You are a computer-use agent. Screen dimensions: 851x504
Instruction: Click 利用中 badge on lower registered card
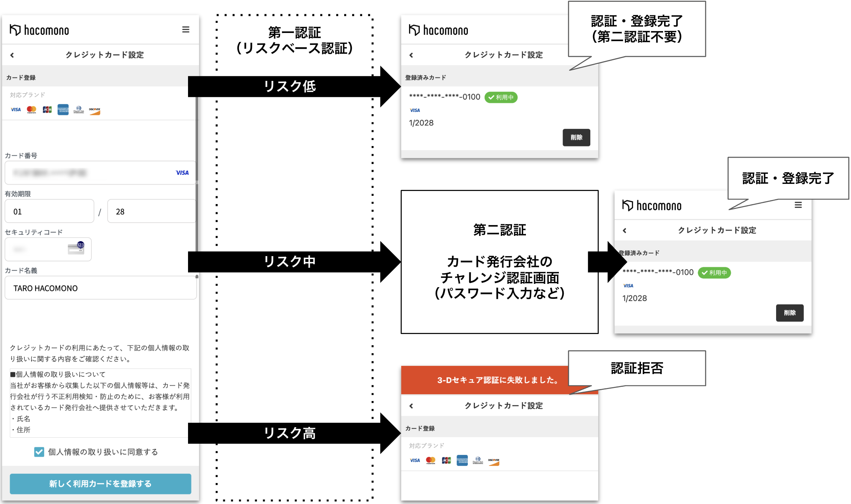pyautogui.click(x=714, y=273)
